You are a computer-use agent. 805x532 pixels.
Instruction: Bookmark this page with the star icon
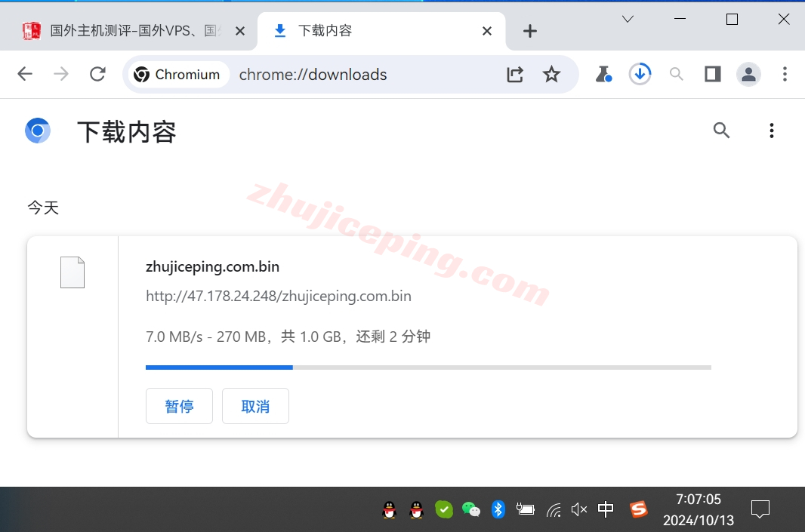[x=552, y=74]
